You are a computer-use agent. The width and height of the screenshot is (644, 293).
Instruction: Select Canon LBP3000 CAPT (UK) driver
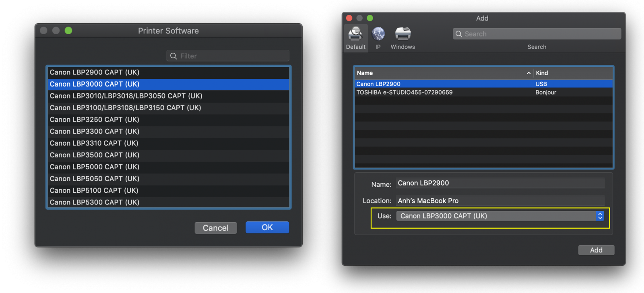pyautogui.click(x=169, y=84)
